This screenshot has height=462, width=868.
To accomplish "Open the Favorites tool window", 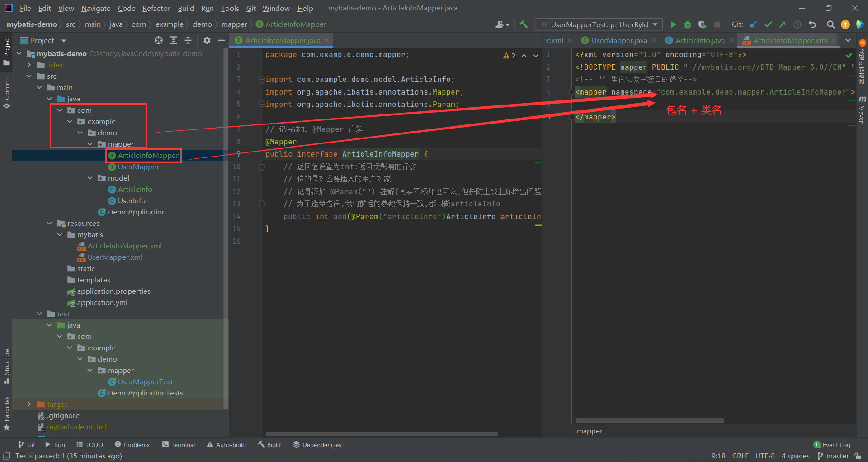I will click(x=7, y=414).
